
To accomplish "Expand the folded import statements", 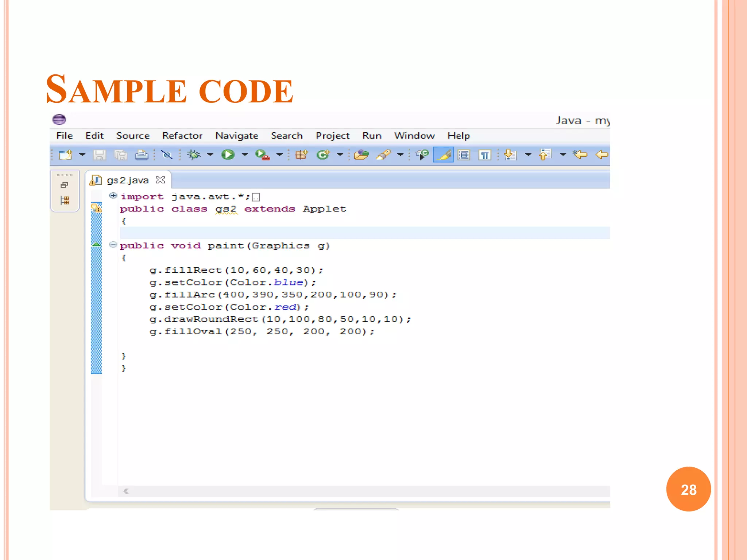I will click(113, 196).
